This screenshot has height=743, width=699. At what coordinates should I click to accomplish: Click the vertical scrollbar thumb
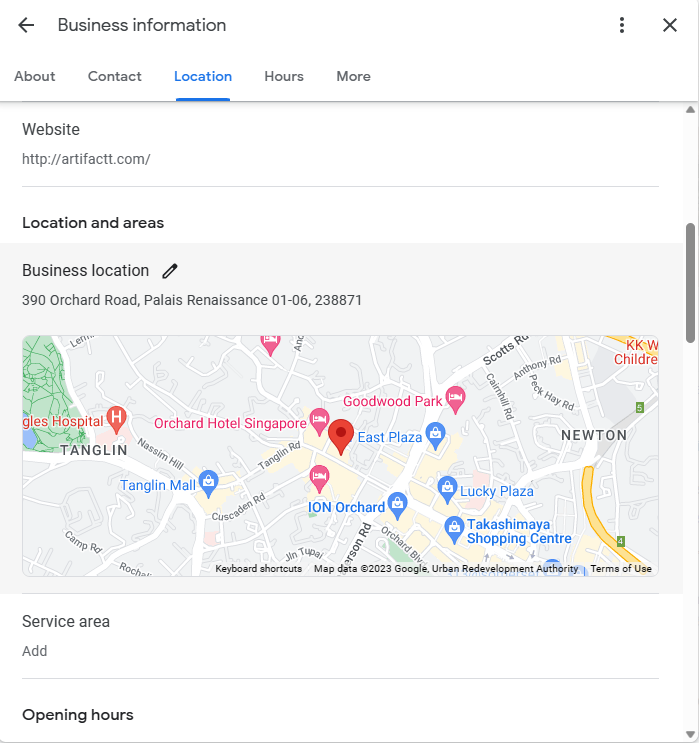tap(690, 282)
